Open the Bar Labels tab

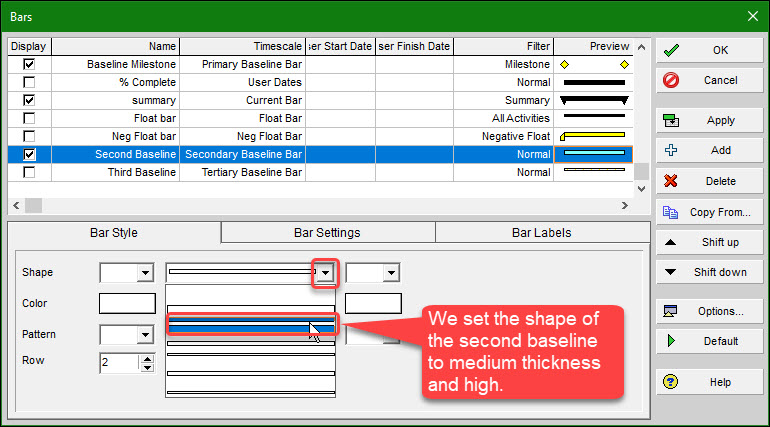(x=541, y=233)
